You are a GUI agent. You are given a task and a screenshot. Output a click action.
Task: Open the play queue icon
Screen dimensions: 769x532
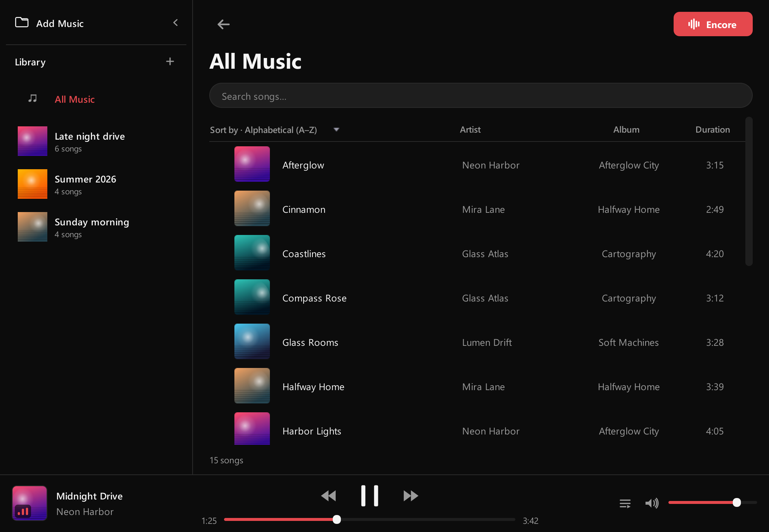[625, 503]
